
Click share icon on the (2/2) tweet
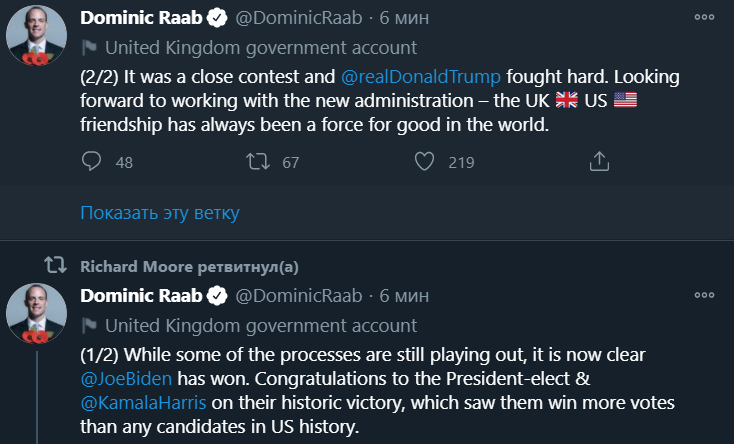tap(599, 161)
